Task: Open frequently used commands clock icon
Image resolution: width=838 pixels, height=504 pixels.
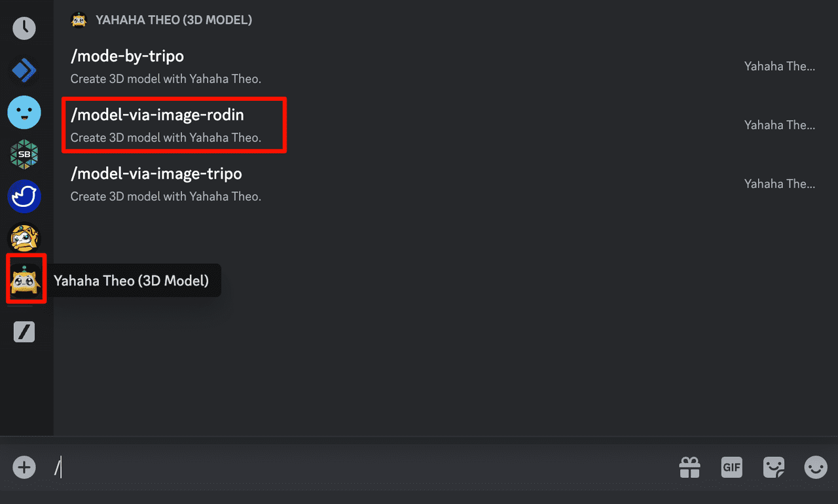Action: pos(24,28)
